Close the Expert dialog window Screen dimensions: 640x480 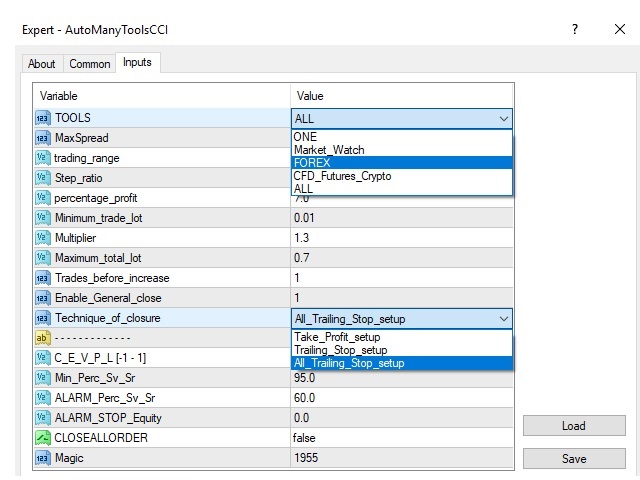pos(620,29)
